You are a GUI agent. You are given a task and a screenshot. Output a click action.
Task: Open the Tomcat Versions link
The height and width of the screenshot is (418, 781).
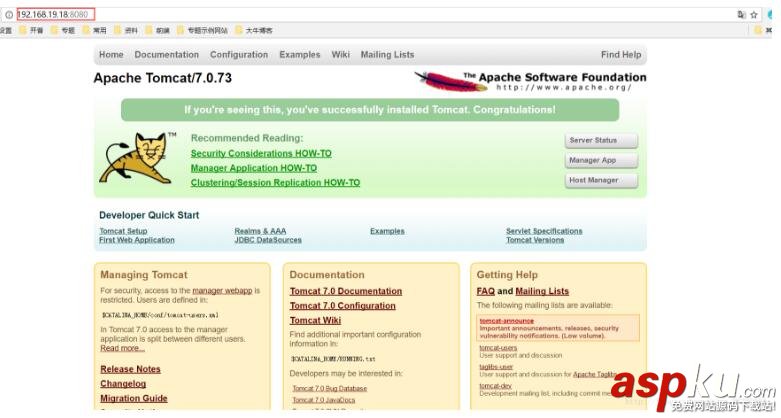[535, 240]
